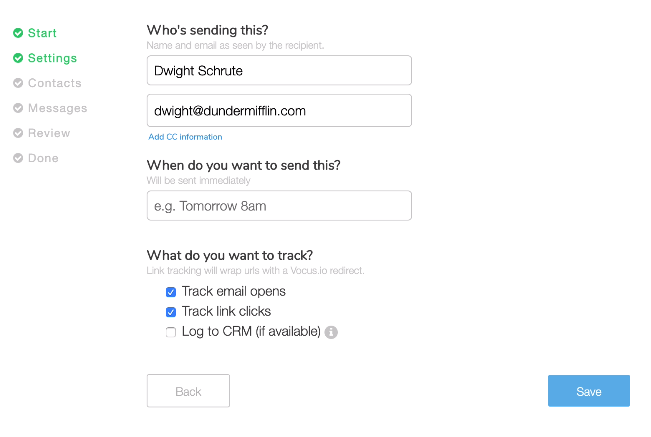651x437 pixels.
Task: Click the gray checkmark icon beside Done
Action: (x=18, y=158)
